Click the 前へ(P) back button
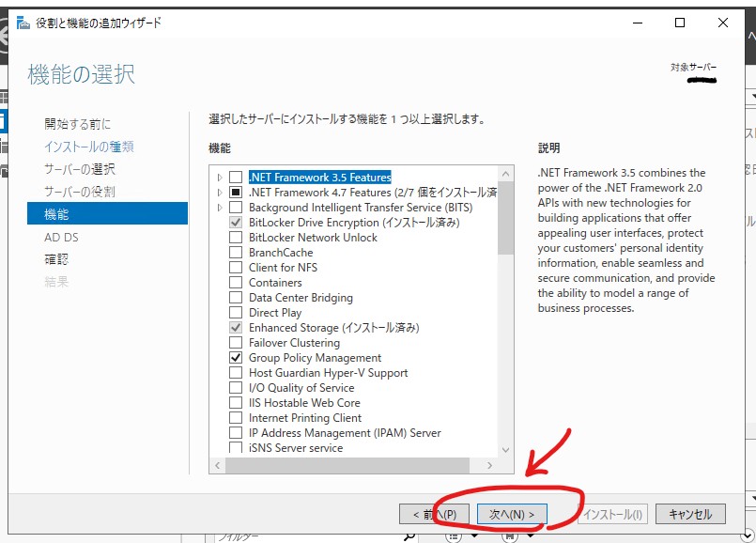This screenshot has height=543, width=756. click(435, 514)
